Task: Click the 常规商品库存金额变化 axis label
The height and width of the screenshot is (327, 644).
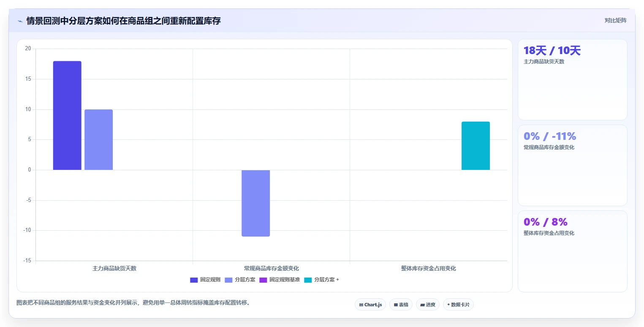Action: 272,268
